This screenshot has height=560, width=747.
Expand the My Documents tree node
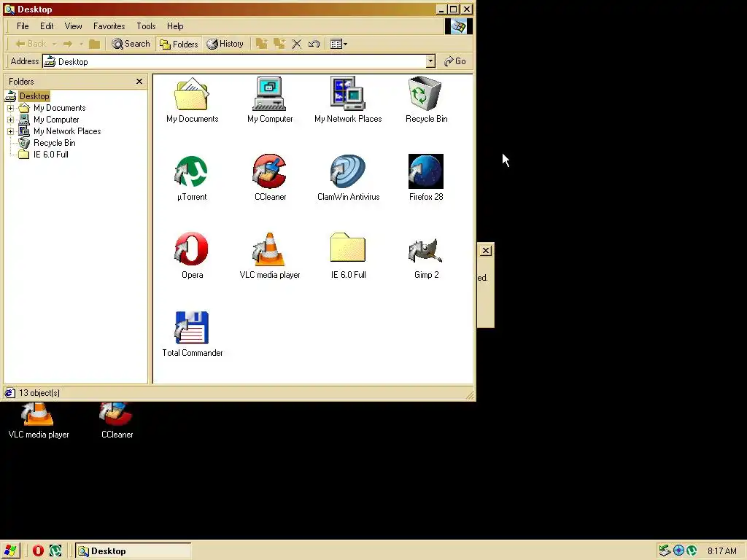(10, 108)
